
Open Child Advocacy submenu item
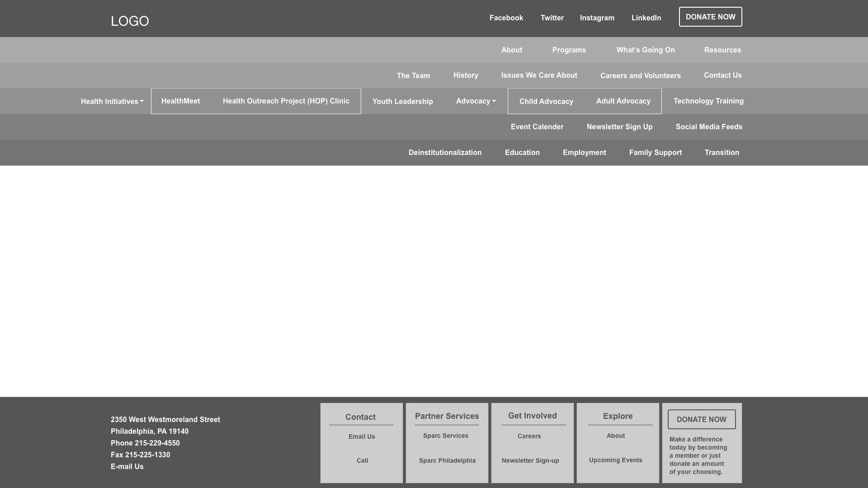(546, 102)
